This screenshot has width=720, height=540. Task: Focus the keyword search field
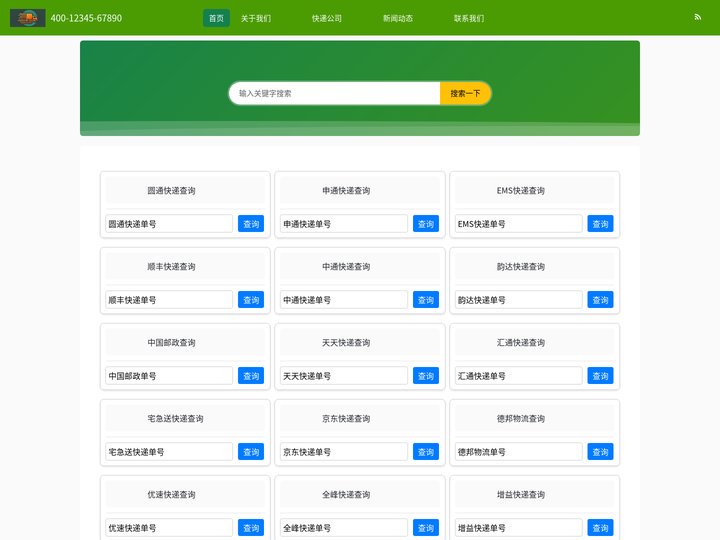click(335, 94)
